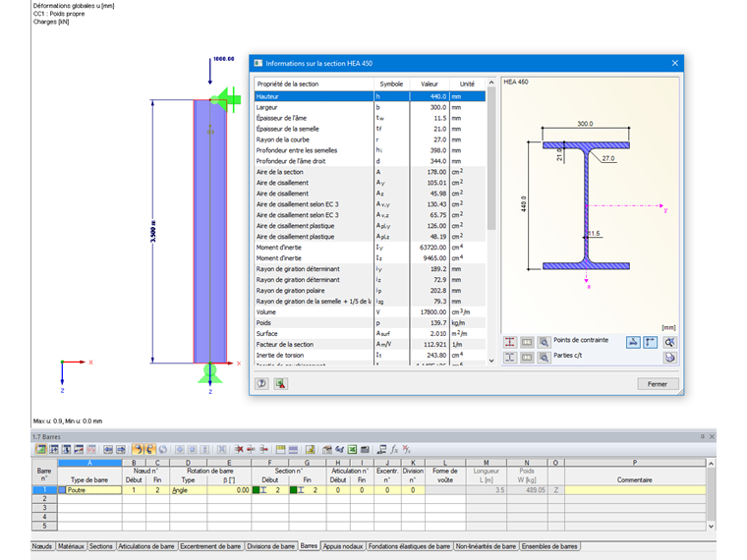Toggle the section dimensions display button
The image size is (747, 560).
coord(633,342)
